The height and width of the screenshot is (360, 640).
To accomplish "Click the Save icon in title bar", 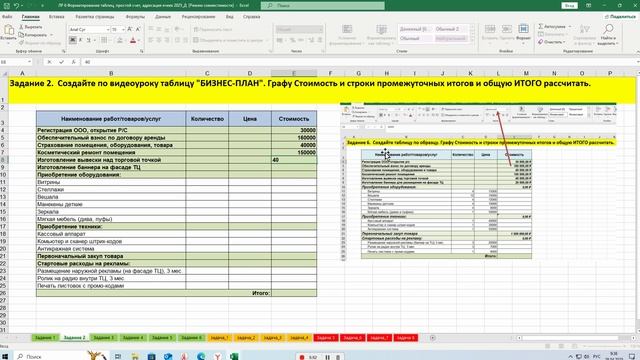I will [7, 5].
